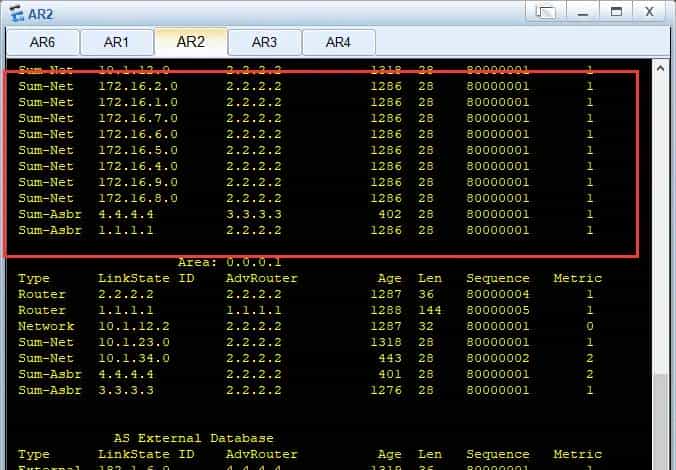This screenshot has height=470, width=676.
Task: Maximize the AR2 terminal window
Action: click(x=616, y=13)
